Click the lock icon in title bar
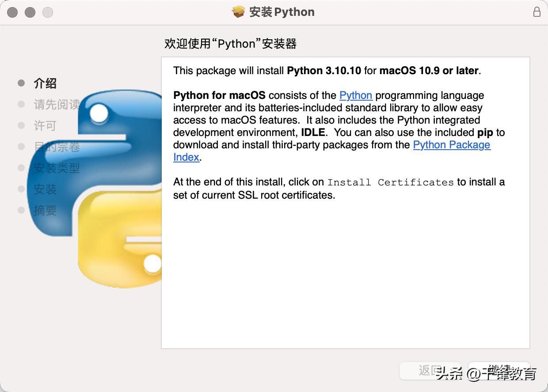 pyautogui.click(x=536, y=12)
